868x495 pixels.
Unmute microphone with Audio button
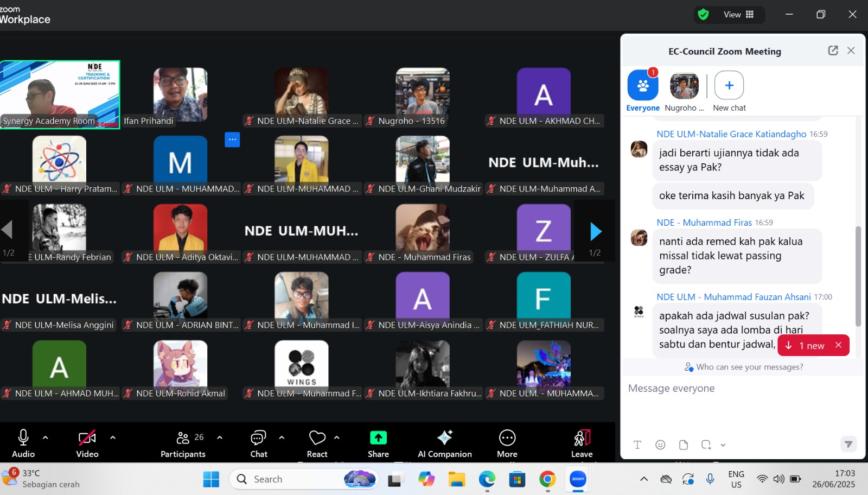tap(23, 437)
